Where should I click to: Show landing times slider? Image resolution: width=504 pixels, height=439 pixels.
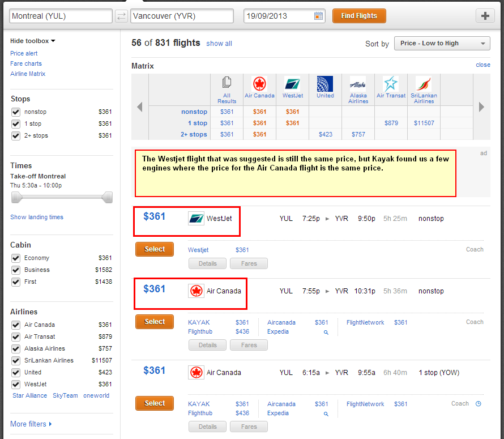[x=37, y=217]
